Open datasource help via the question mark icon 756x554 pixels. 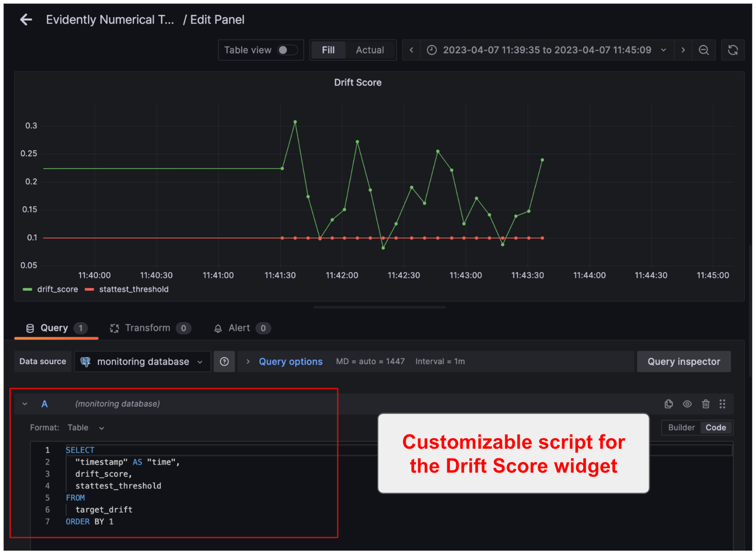point(224,361)
